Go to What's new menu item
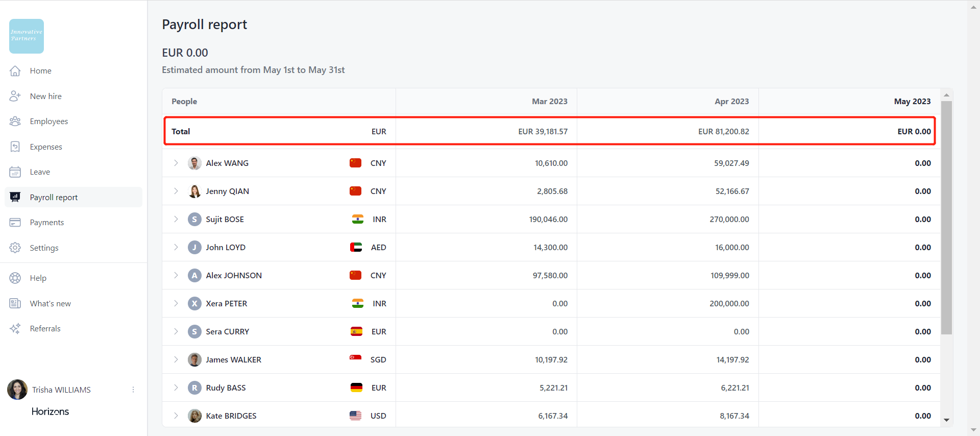Viewport: 980px width, 436px height. tap(50, 304)
